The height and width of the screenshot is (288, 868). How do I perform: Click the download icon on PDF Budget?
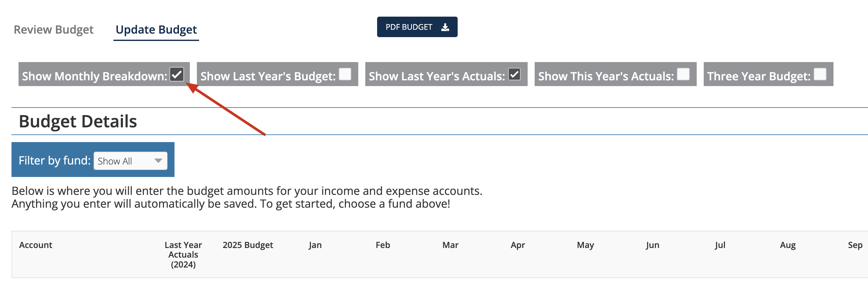(445, 27)
